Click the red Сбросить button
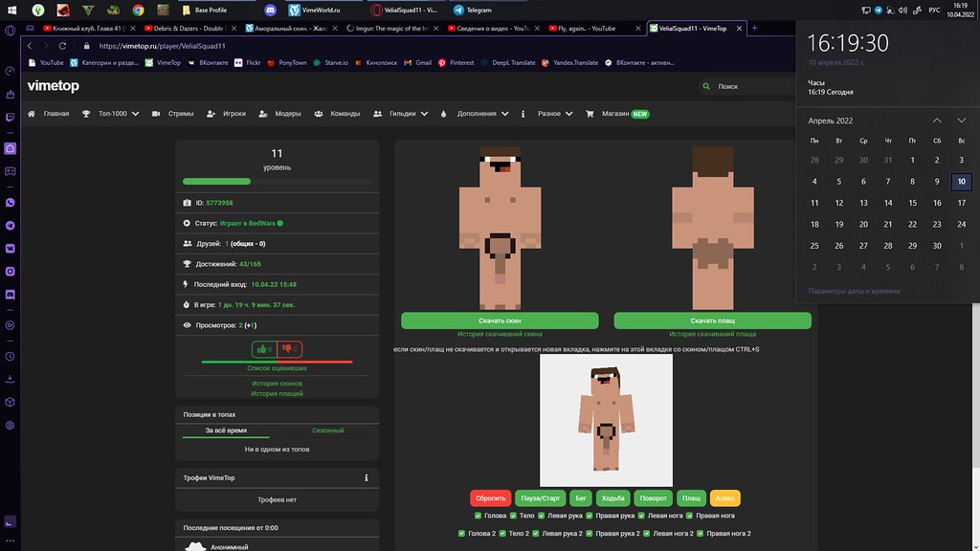Viewport: 980px width, 551px height. [x=490, y=498]
